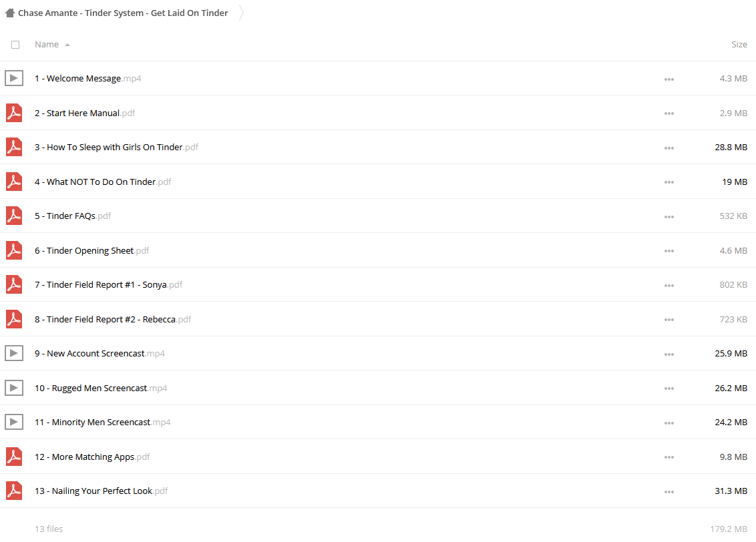
Task: Click PDF icon for More Matching Apps
Action: click(x=14, y=457)
